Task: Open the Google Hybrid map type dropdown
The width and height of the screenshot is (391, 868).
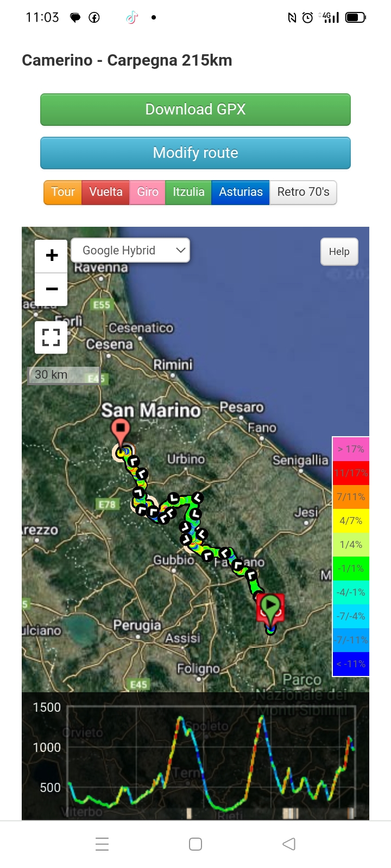Action: 130,251
